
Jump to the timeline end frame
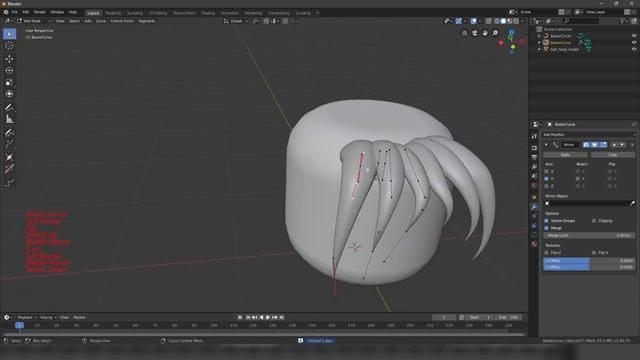tap(282, 318)
